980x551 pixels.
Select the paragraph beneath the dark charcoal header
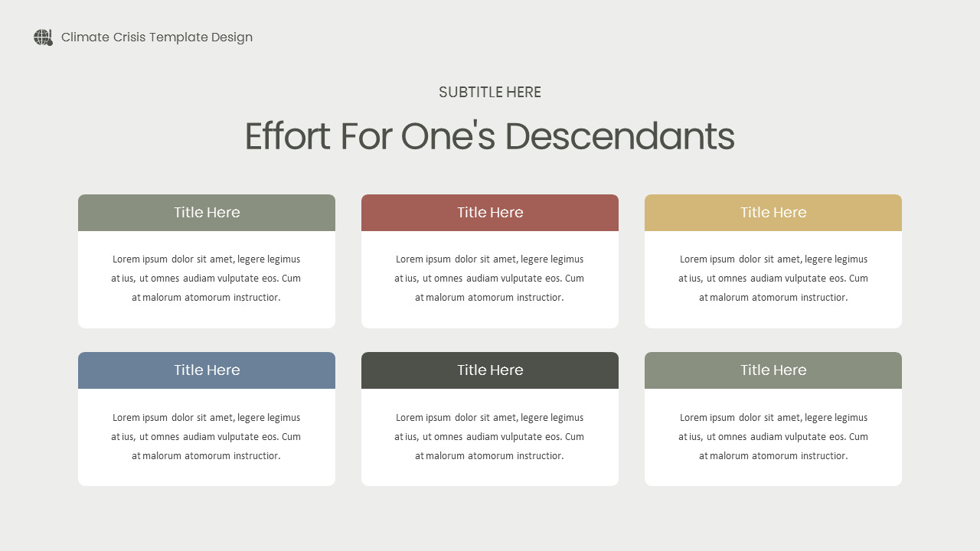coord(490,437)
